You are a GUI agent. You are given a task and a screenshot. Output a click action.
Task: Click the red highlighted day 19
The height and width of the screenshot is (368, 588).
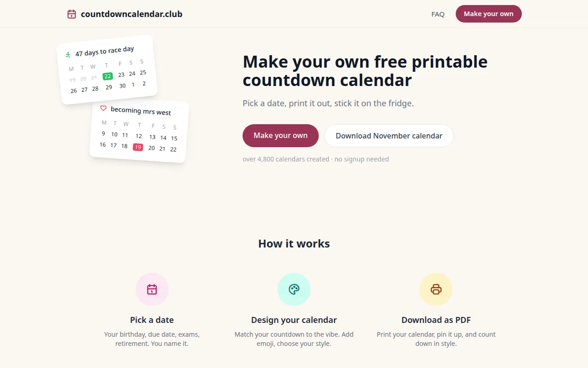coord(138,147)
